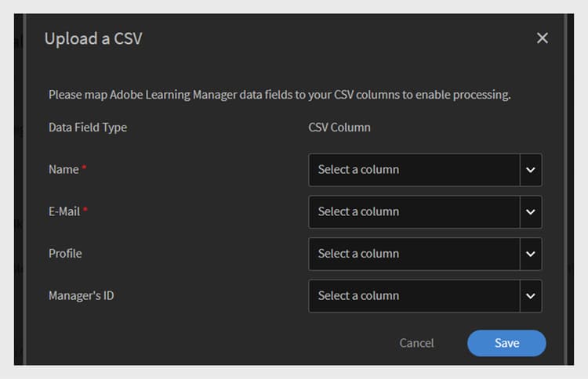Open the Manager's ID column select box

tap(414, 296)
